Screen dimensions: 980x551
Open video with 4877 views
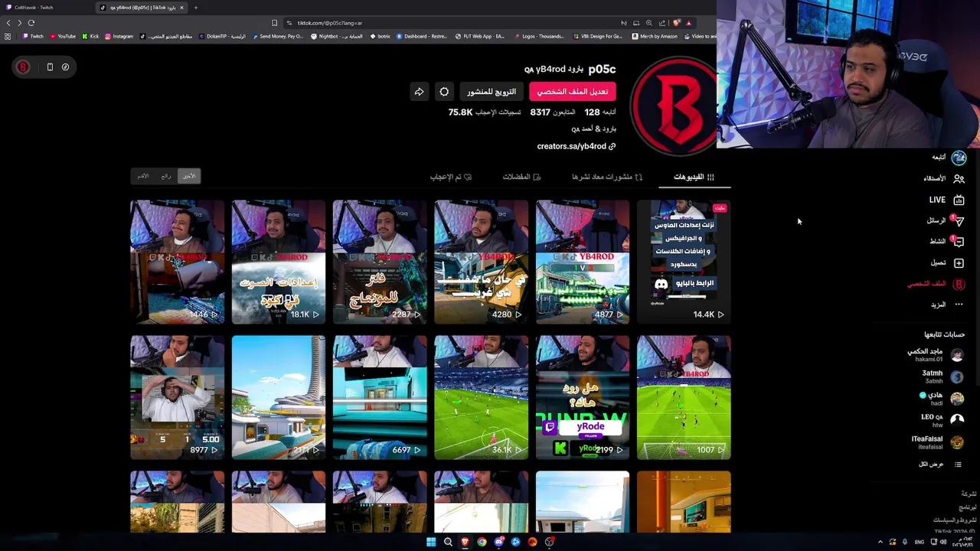(583, 262)
